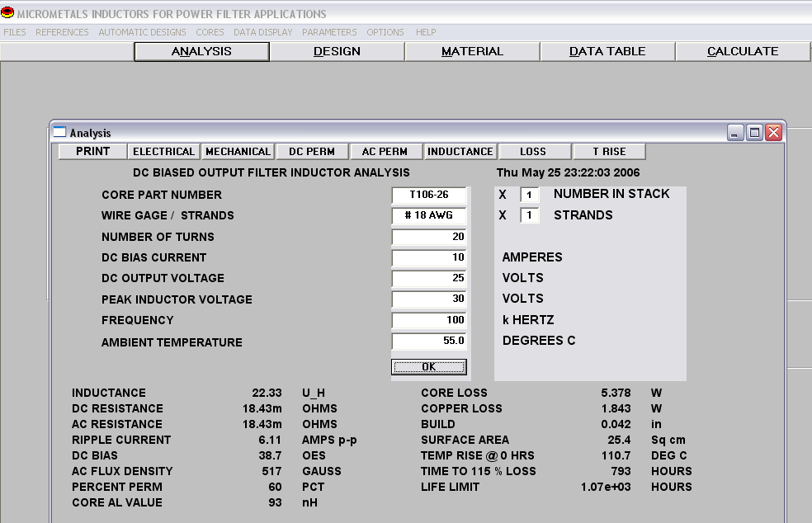Show the DC PERM graph
Viewport: 812px width, 523px height.
(x=312, y=151)
